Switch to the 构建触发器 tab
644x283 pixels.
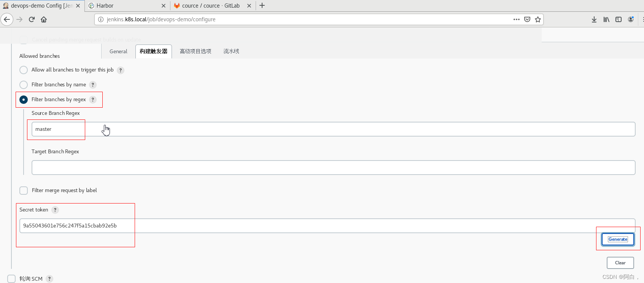tap(154, 51)
